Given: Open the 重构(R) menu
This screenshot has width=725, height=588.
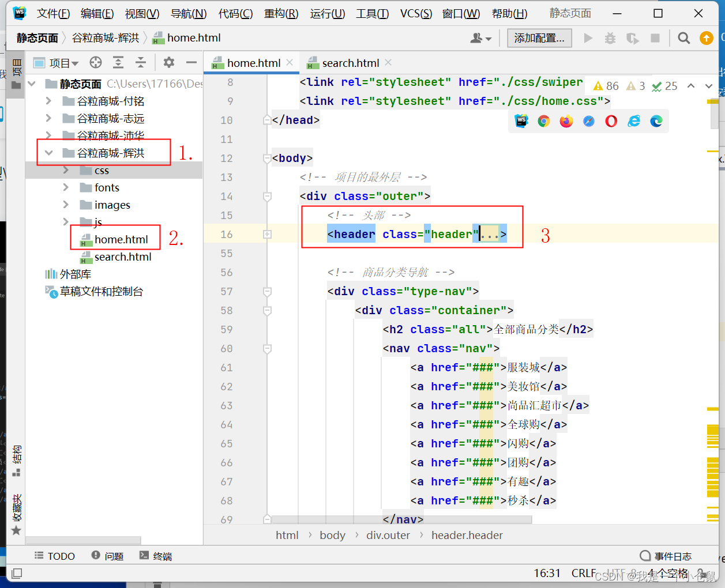Looking at the screenshot, I should click(x=281, y=13).
